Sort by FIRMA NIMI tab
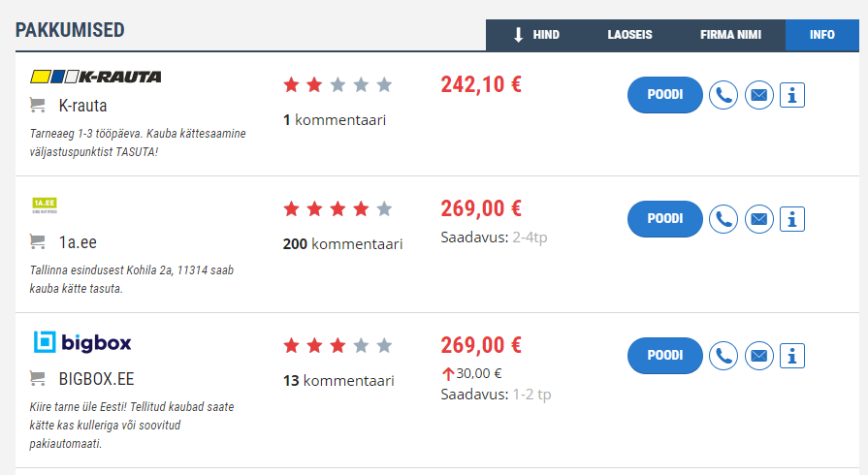The height and width of the screenshot is (475, 868). tap(730, 35)
